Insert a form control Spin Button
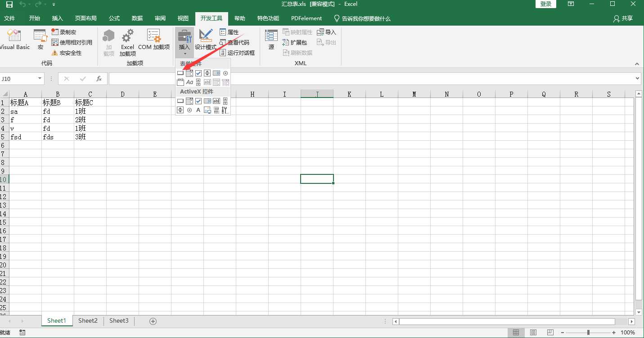Image resolution: width=644 pixels, height=338 pixels. pos(207,73)
